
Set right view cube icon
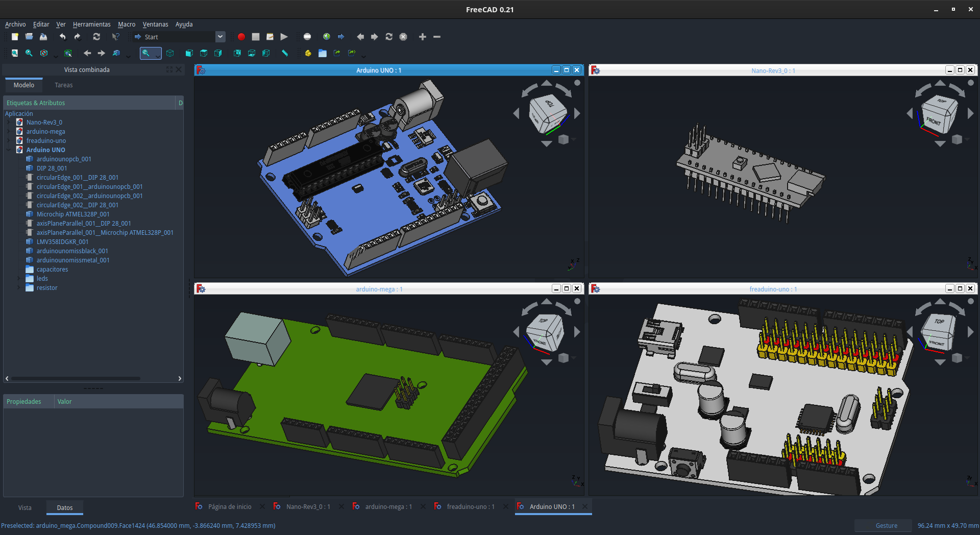click(218, 53)
